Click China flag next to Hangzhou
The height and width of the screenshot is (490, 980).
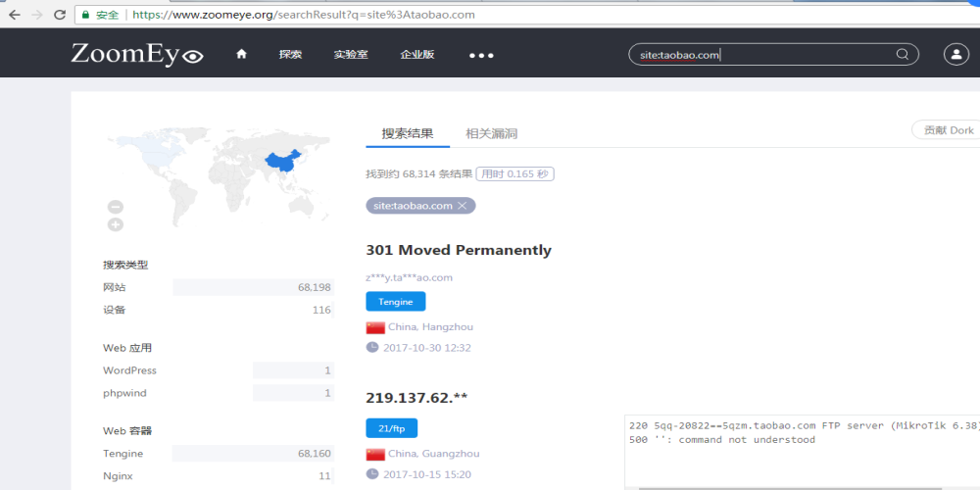[375, 327]
